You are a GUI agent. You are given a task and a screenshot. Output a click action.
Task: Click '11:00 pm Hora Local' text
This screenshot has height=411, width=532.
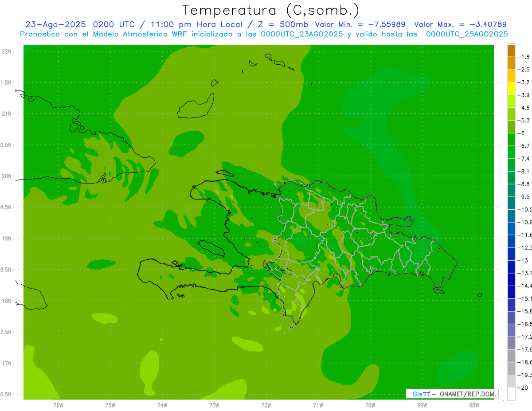[196, 24]
